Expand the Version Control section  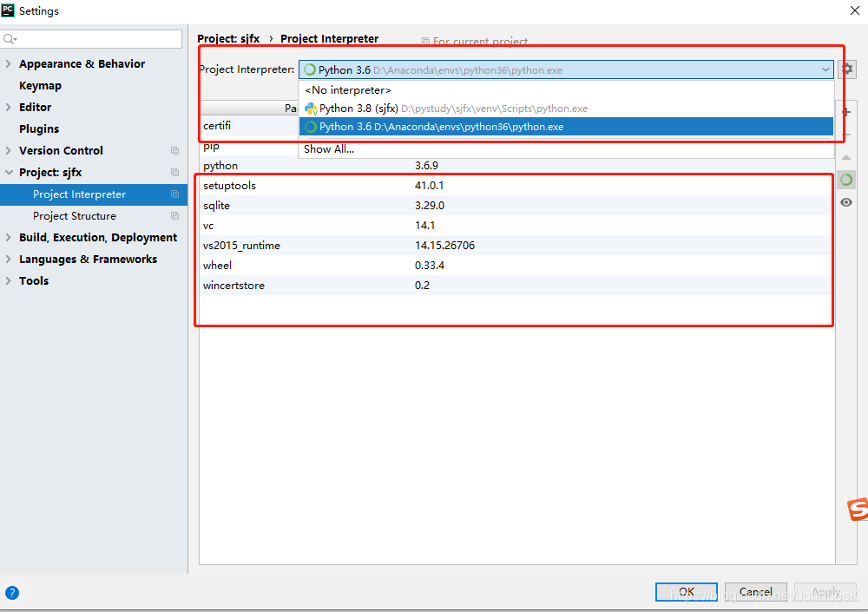9,151
